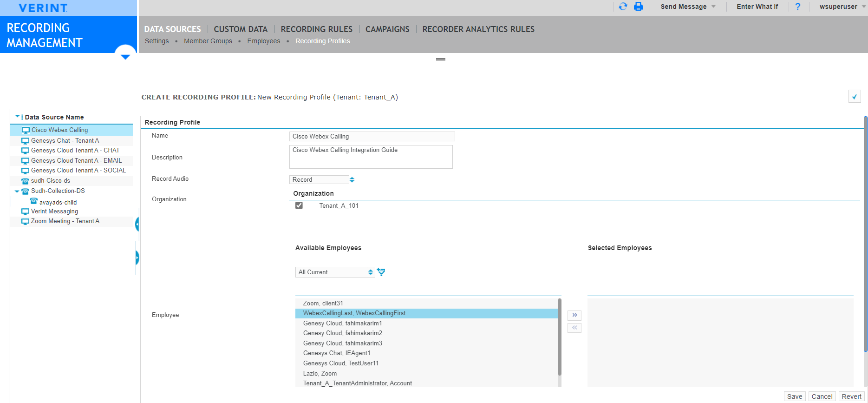The width and height of the screenshot is (868, 403).
Task: Click the Employees submenu link
Action: 263,41
